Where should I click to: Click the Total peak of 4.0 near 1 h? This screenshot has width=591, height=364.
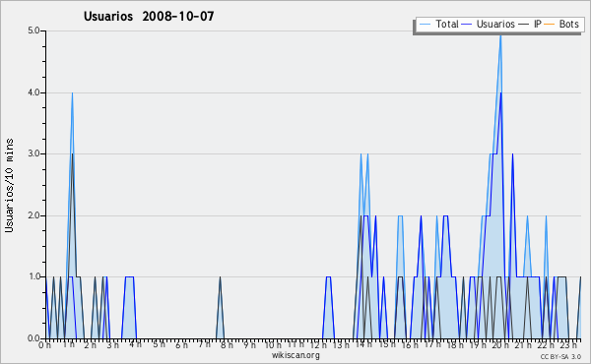(72, 94)
